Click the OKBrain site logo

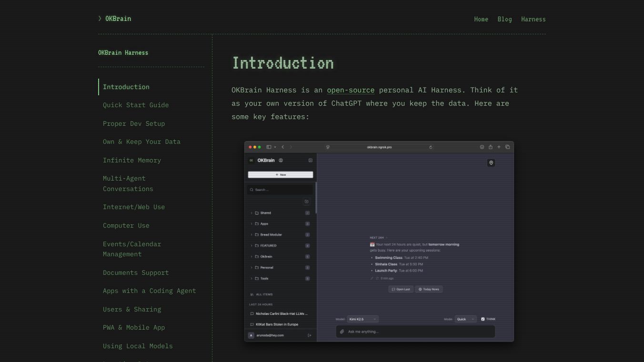click(x=114, y=19)
